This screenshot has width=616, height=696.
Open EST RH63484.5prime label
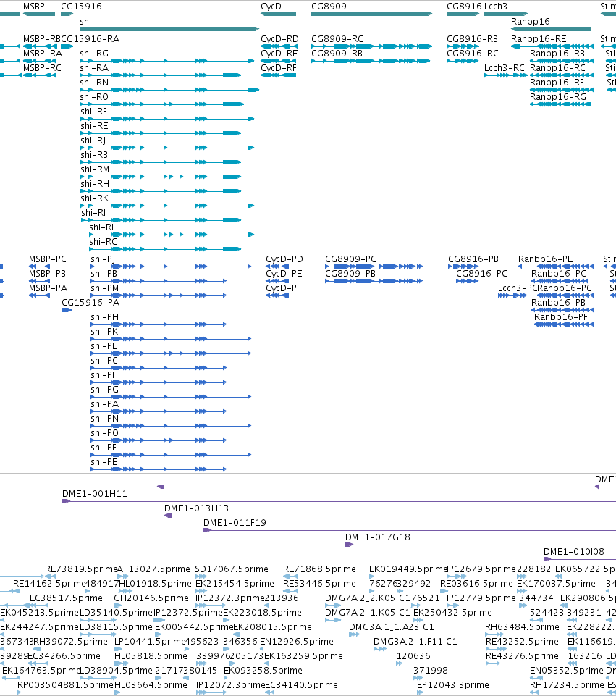[522, 627]
